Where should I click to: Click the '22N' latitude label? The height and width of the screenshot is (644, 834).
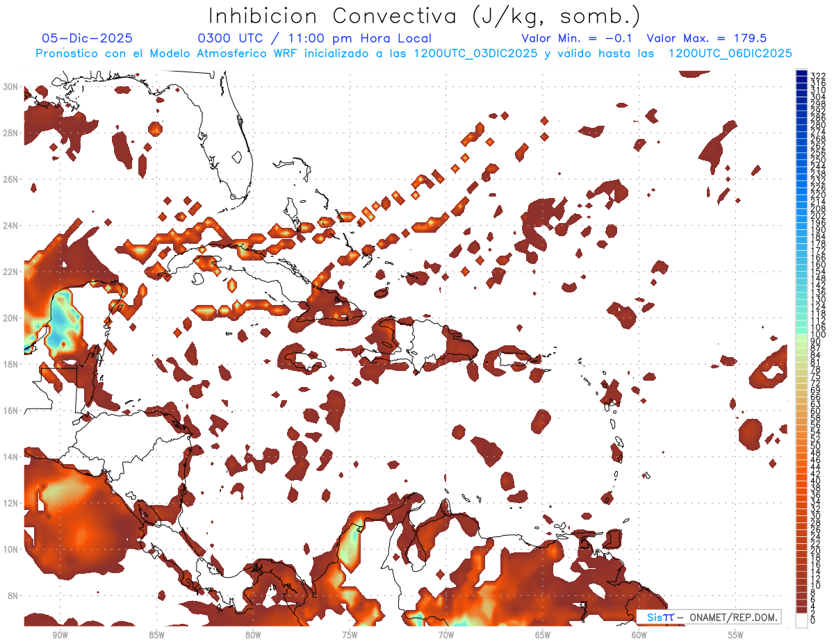[10, 272]
